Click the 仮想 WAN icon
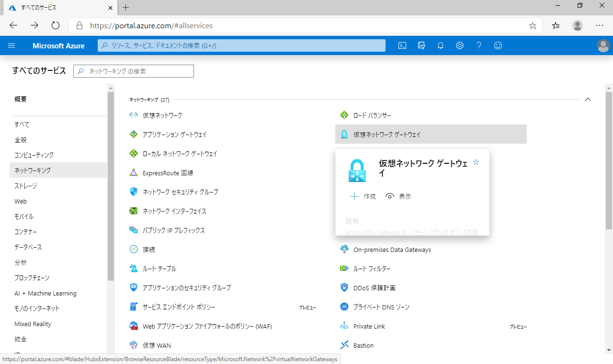This screenshot has height=364, width=613. point(134,345)
